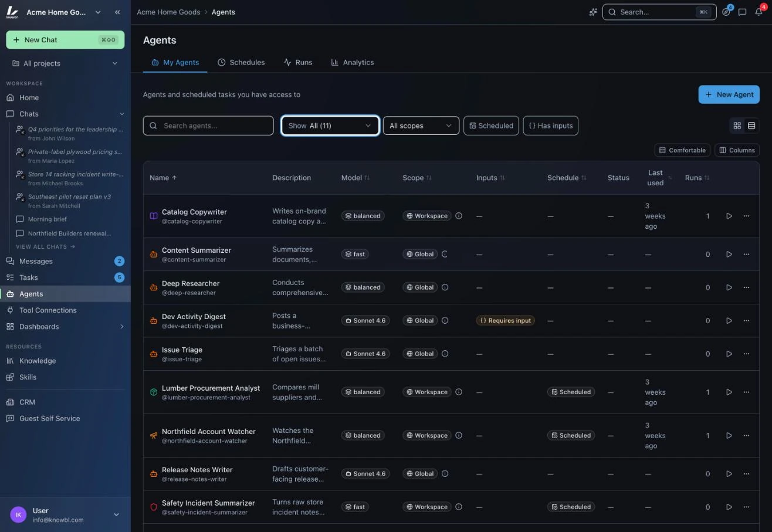Open more options for Release Notes Writer

coord(746,473)
